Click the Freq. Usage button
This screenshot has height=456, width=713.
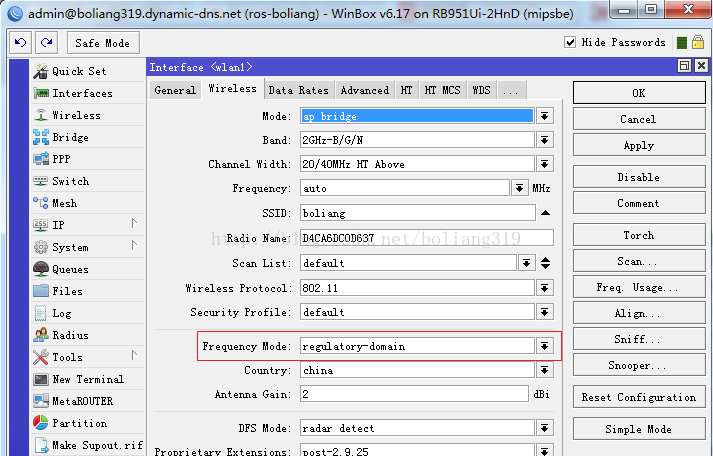[639, 287]
